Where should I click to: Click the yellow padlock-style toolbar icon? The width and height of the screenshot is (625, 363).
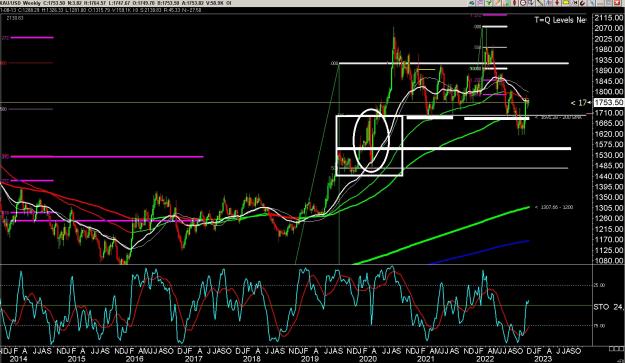(x=566, y=3)
